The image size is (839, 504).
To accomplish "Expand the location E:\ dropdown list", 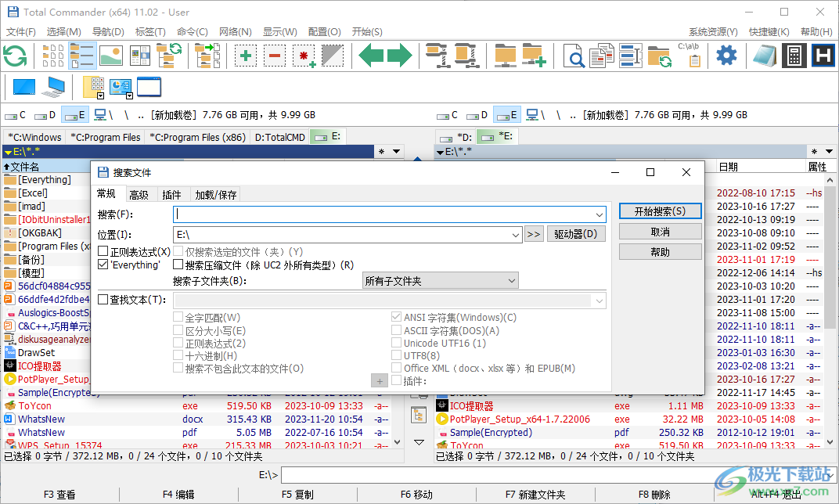I will [x=515, y=234].
